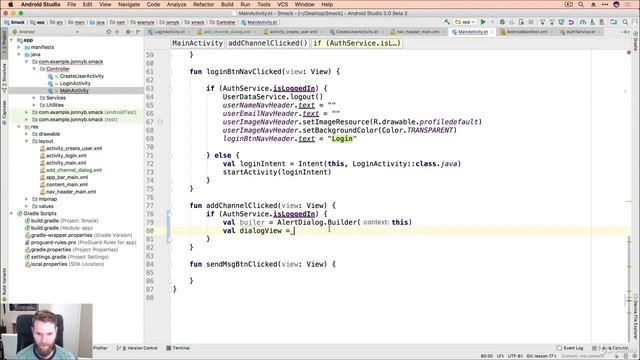Image resolution: width=640 pixels, height=360 pixels.
Task: Click the 'Controller' navigation bar breadcrumb
Action: point(223,22)
